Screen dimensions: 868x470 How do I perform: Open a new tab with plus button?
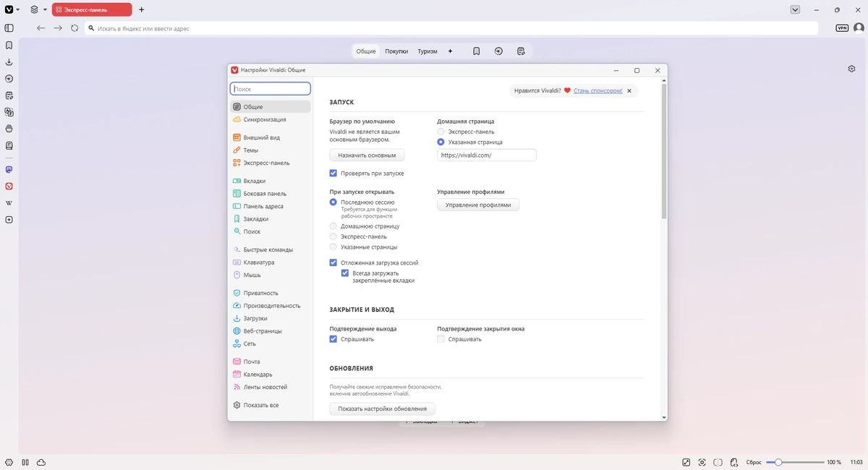(x=141, y=9)
